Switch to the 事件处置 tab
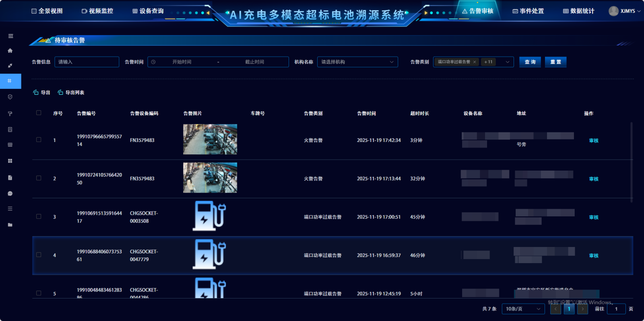Screen dimensions: 644x321 coord(528,11)
